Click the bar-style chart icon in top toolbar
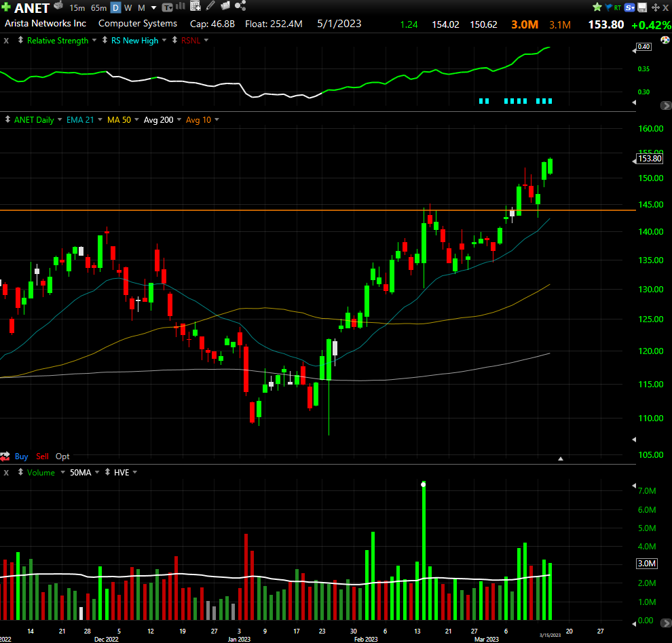 [x=181, y=6]
